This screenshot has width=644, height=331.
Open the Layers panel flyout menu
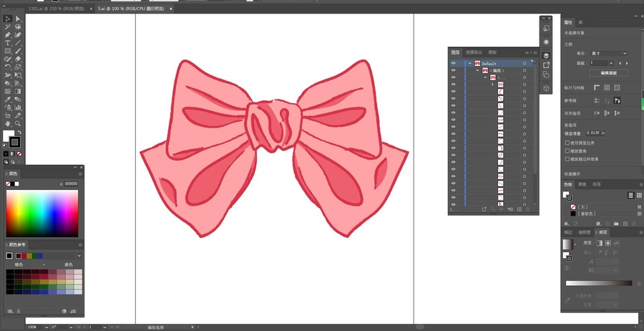coord(535,52)
